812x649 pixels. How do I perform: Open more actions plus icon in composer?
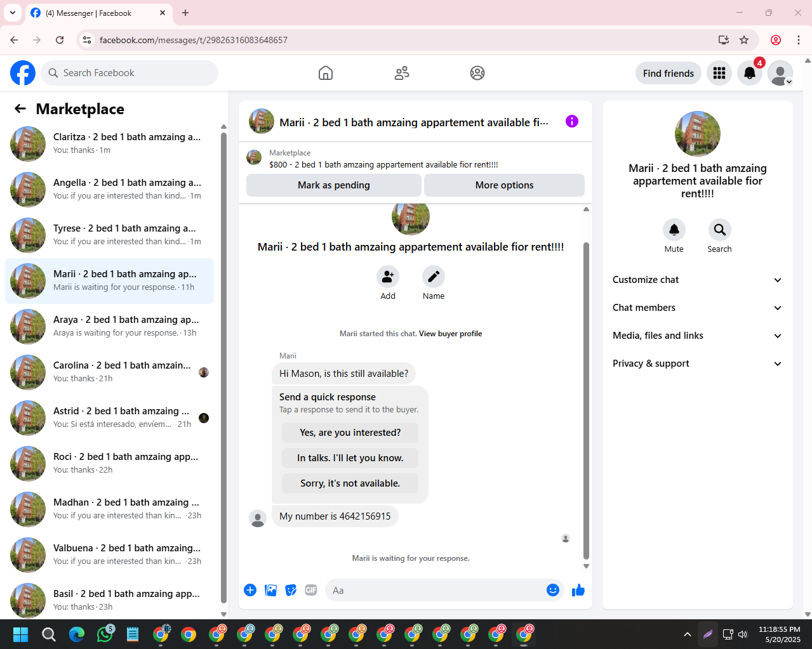250,590
